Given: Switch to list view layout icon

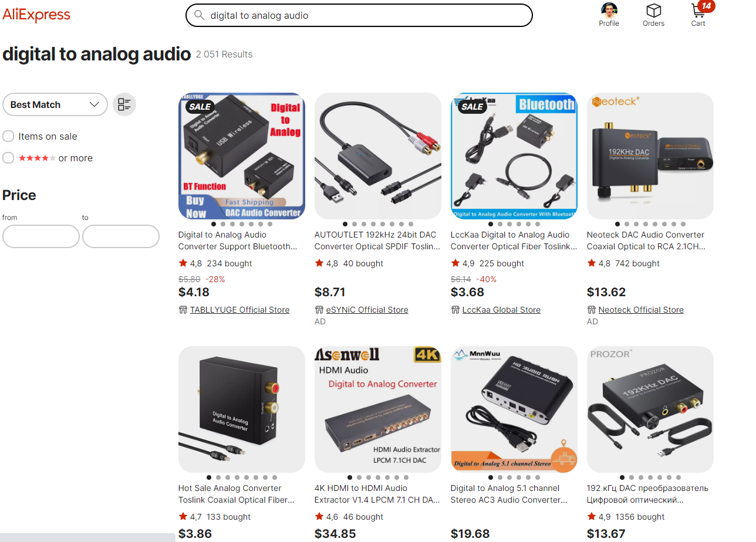Looking at the screenshot, I should [124, 104].
